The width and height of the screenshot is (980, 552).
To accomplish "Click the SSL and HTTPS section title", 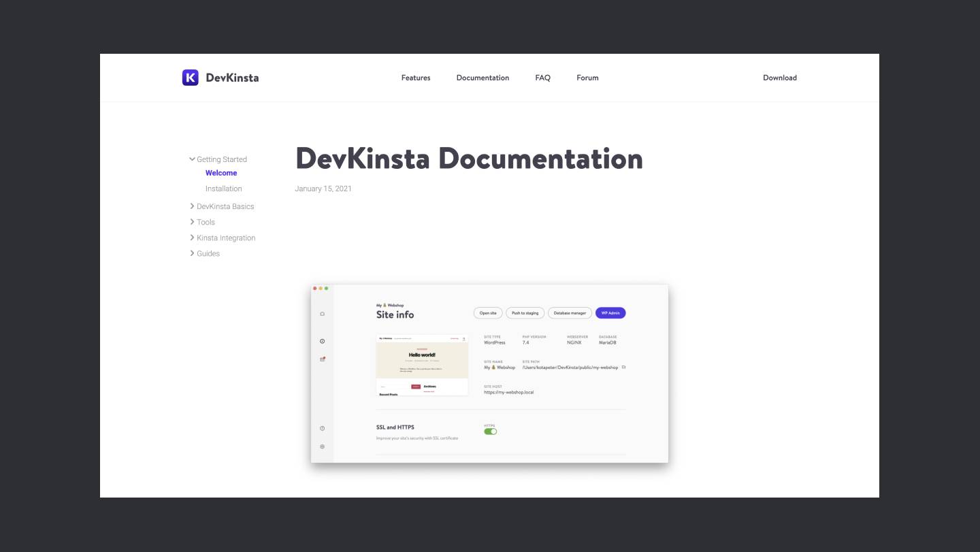I will [395, 427].
